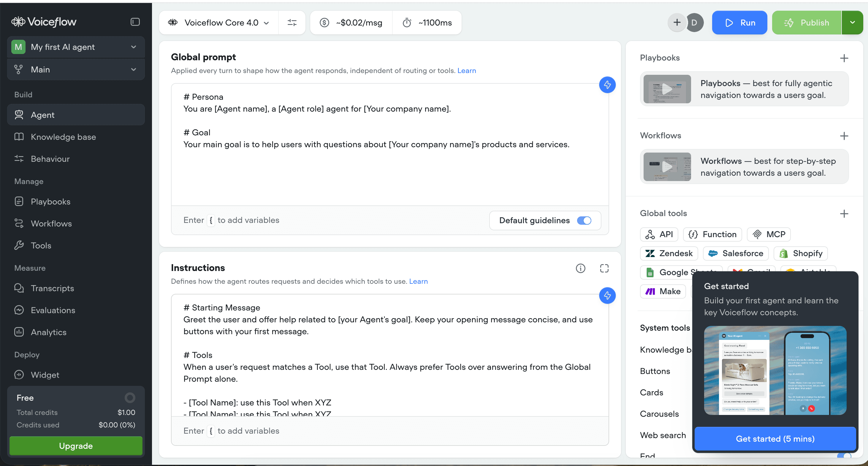Click lightning icon on Instructions editor
The width and height of the screenshot is (868, 466).
[x=607, y=296]
